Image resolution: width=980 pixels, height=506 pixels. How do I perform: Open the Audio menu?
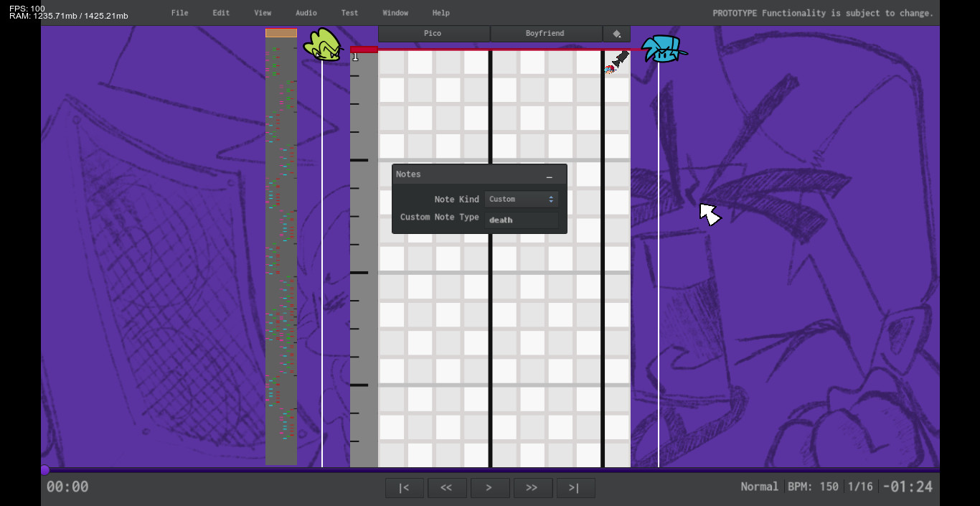(x=306, y=12)
